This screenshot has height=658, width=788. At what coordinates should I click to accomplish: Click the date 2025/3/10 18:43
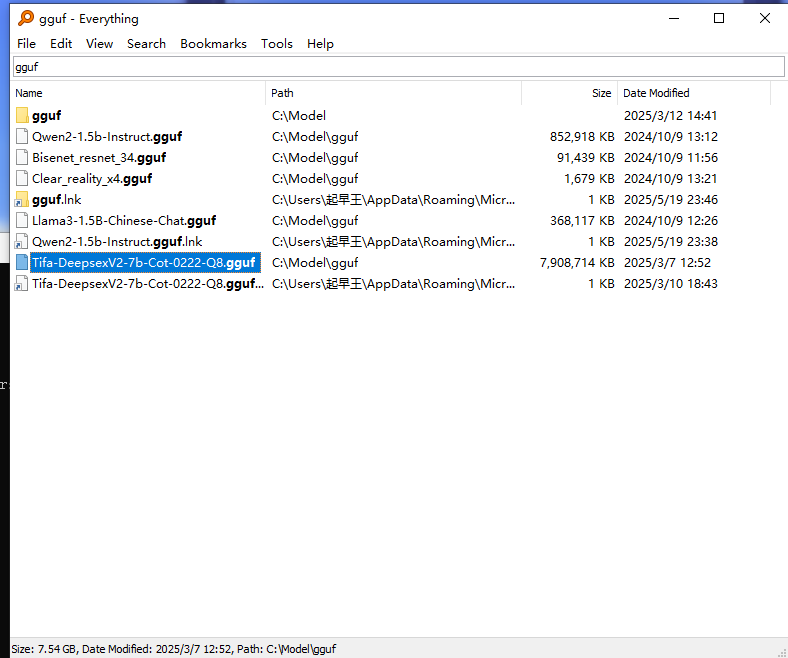[x=671, y=284]
